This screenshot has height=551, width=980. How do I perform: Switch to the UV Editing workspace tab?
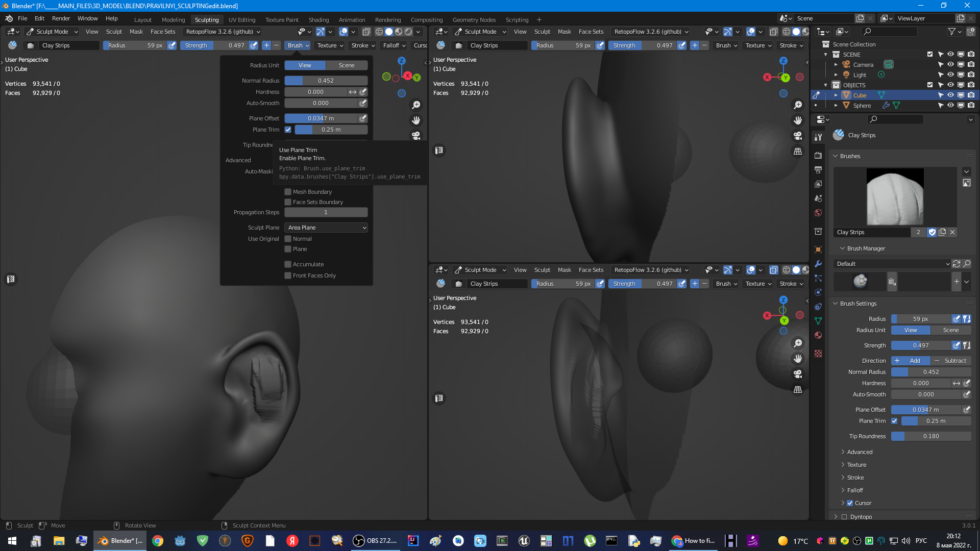(242, 20)
